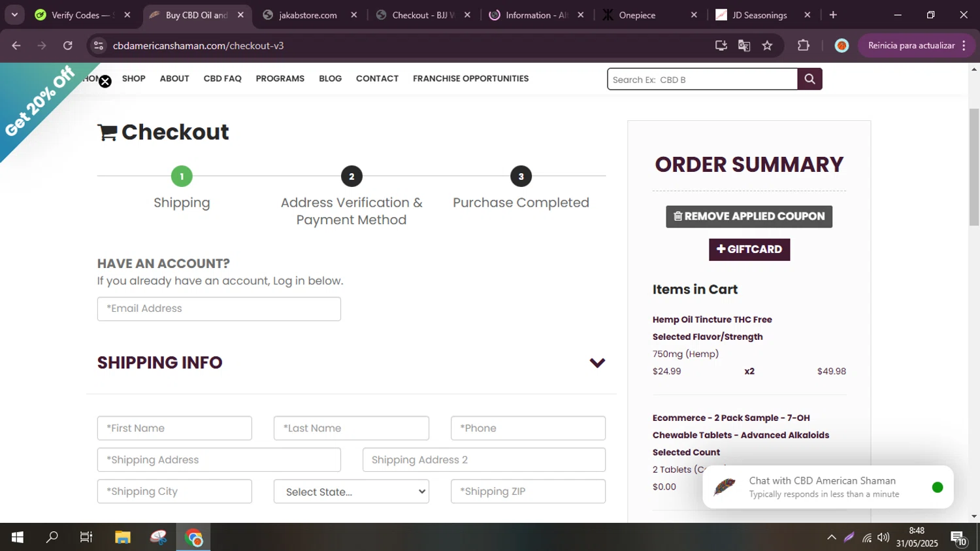Click the Shipping ZIP field
Image resolution: width=980 pixels, height=551 pixels.
pyautogui.click(x=528, y=492)
